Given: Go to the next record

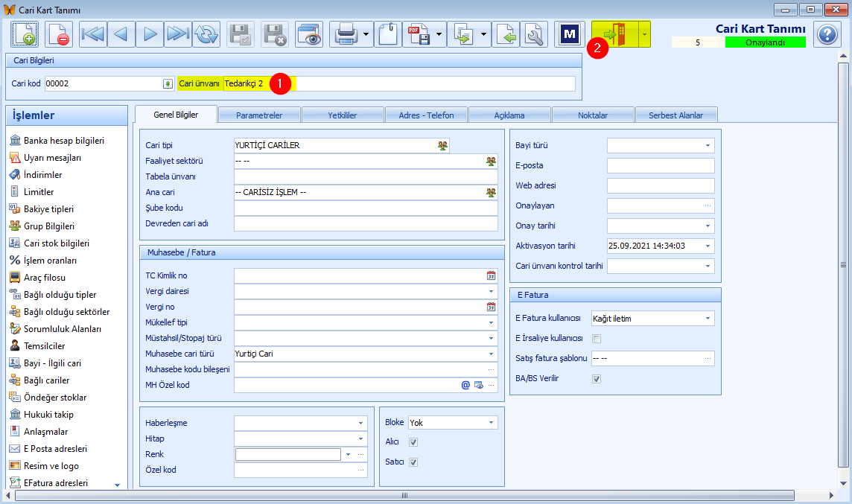Looking at the screenshot, I should pos(150,34).
